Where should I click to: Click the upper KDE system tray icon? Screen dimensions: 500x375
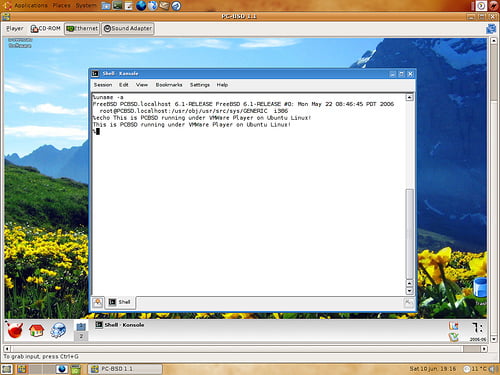click(454, 326)
